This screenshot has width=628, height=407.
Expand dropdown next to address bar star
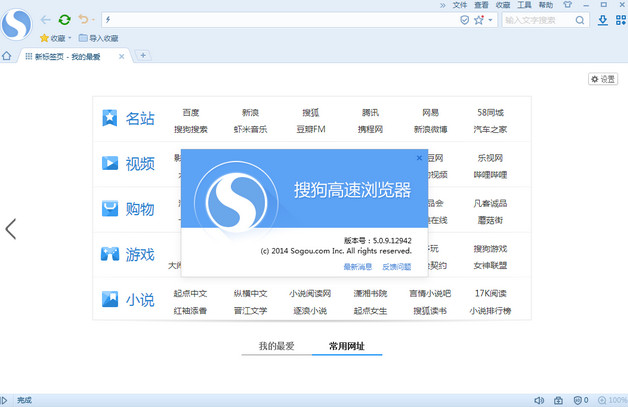pos(491,20)
